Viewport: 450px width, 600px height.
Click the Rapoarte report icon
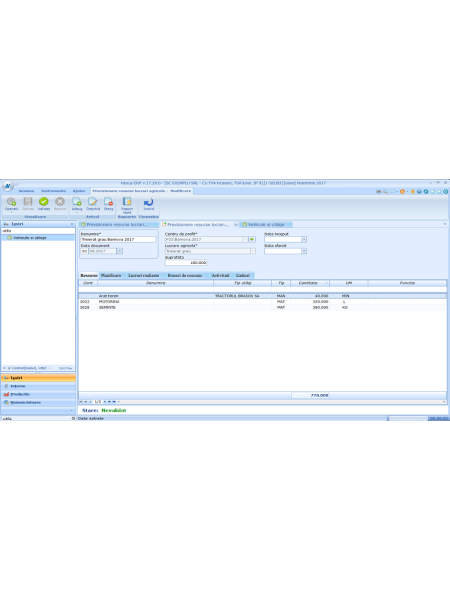click(x=127, y=202)
